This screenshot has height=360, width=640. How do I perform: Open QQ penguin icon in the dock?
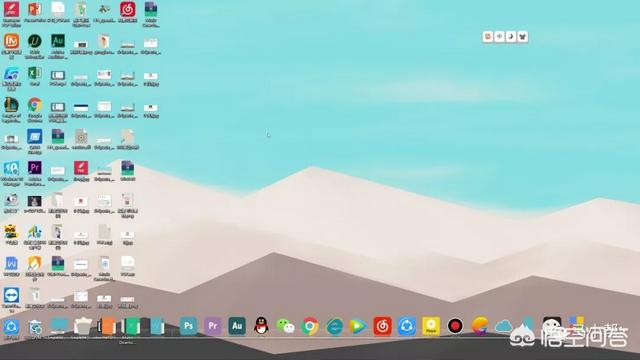coord(261,326)
